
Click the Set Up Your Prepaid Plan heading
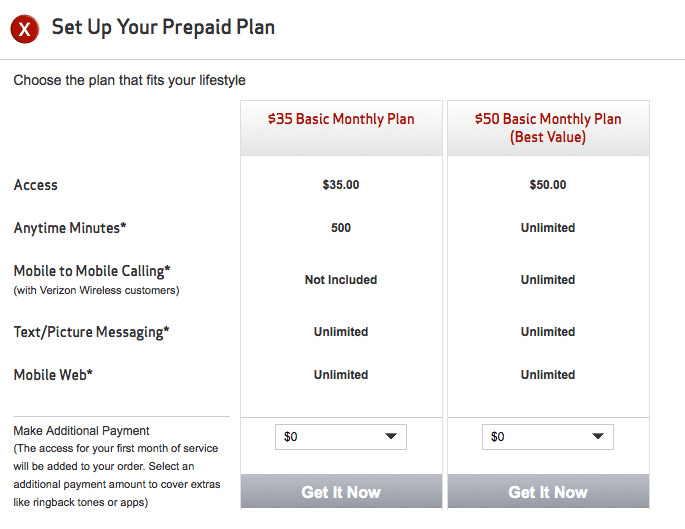point(163,27)
